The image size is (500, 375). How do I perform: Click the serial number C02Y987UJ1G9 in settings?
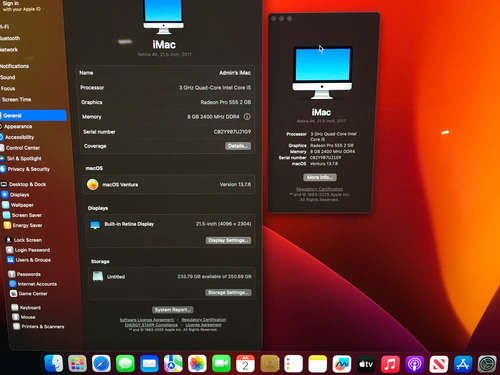point(232,132)
